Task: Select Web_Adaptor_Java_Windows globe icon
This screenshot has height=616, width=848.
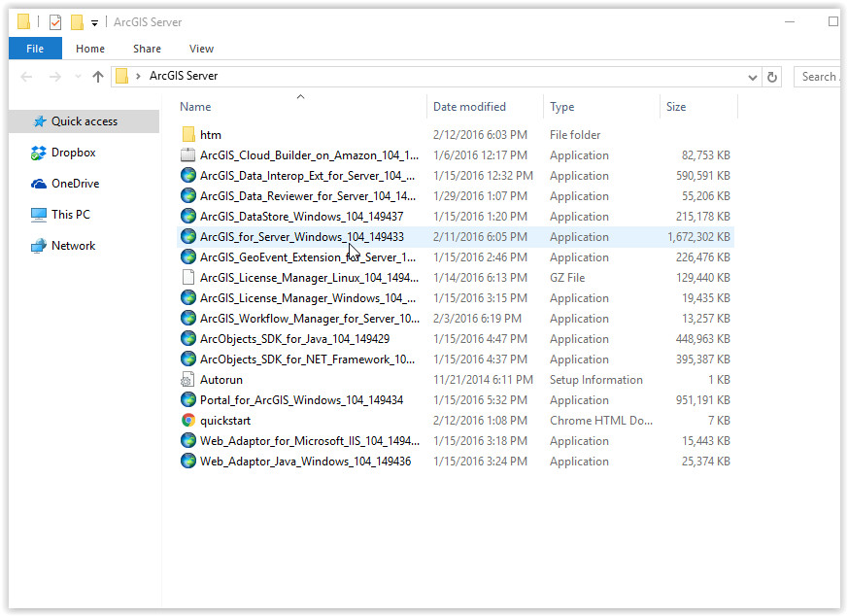Action: pyautogui.click(x=188, y=462)
